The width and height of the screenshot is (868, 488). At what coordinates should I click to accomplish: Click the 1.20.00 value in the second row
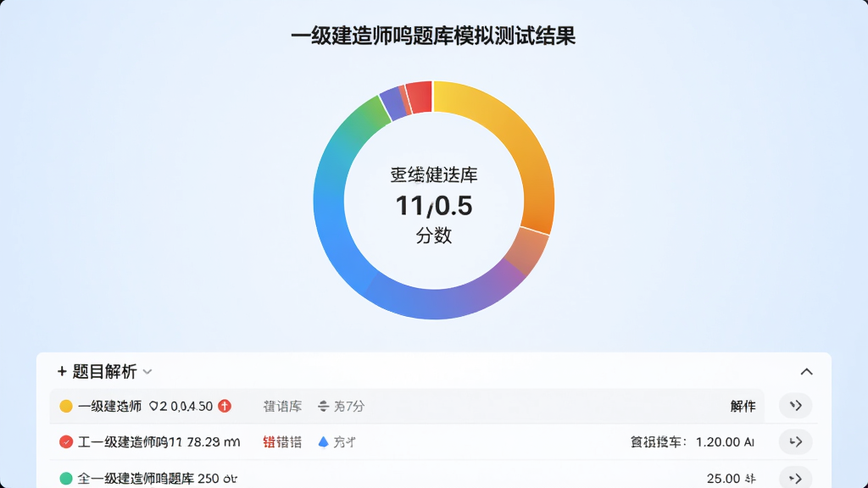(x=718, y=442)
